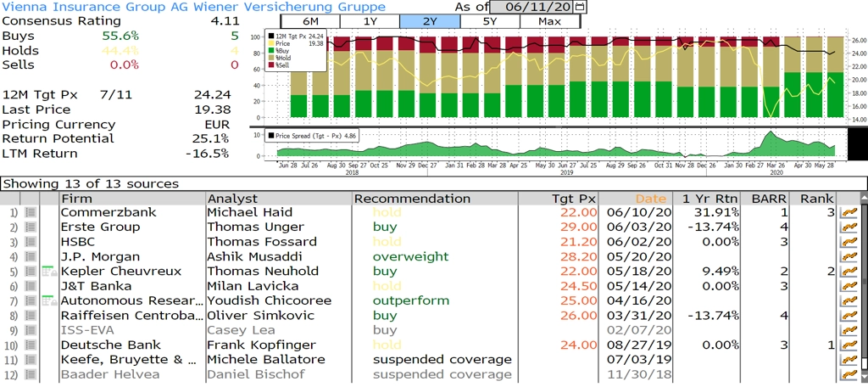Select analyst Michele Ballatore
The width and height of the screenshot is (868, 387).
point(265,360)
